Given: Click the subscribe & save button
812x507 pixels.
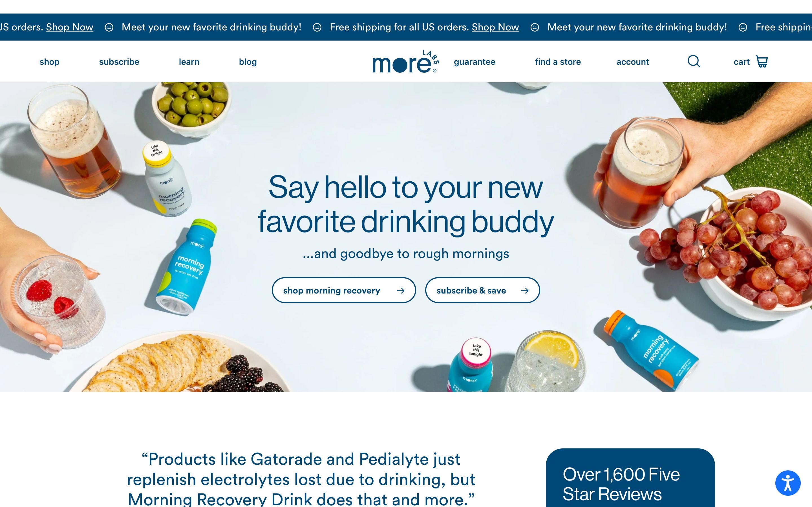Looking at the screenshot, I should 482,290.
